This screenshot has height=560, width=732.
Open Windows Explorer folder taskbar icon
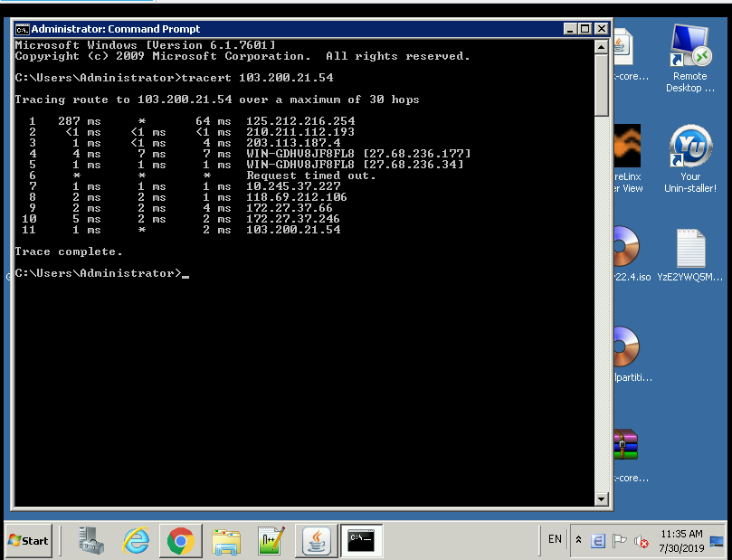point(226,540)
